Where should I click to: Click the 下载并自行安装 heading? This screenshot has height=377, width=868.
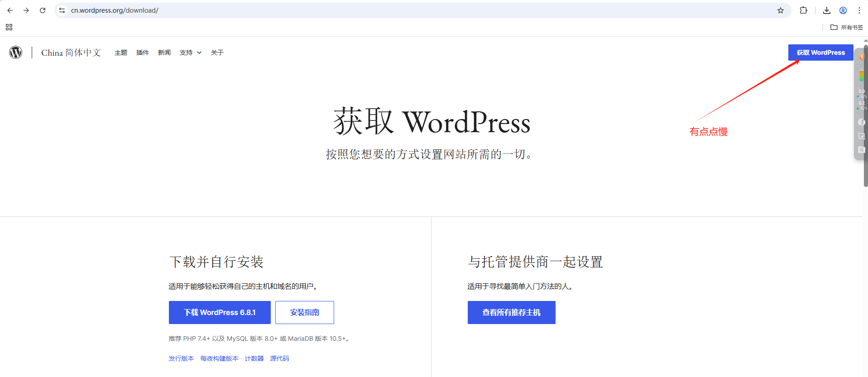216,262
